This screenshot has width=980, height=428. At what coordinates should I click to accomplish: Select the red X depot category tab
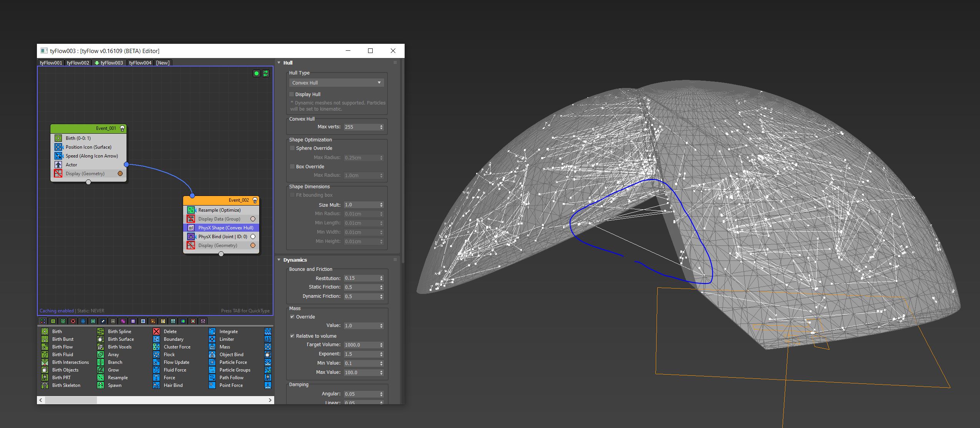[73, 321]
